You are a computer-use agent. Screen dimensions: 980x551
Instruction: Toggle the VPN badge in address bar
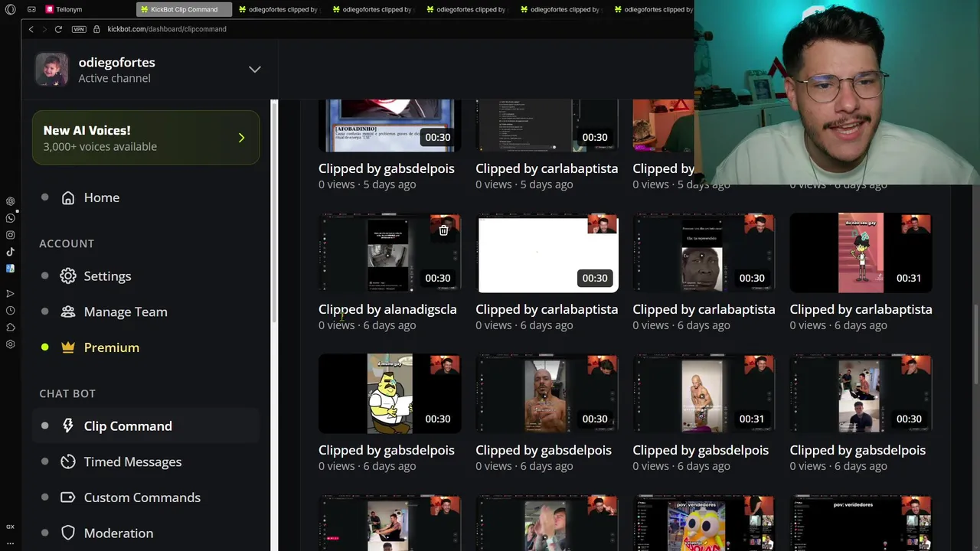[x=79, y=29]
